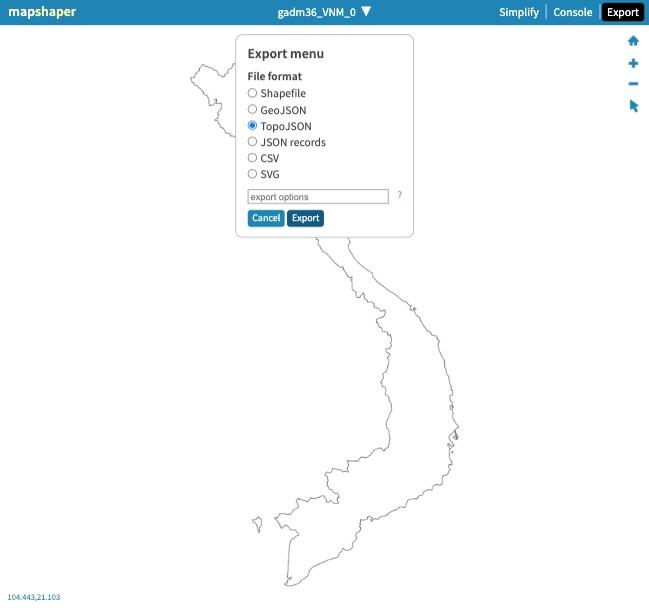Open the Simplify menu
Image resolution: width=649 pixels, height=610 pixels.
519,12
